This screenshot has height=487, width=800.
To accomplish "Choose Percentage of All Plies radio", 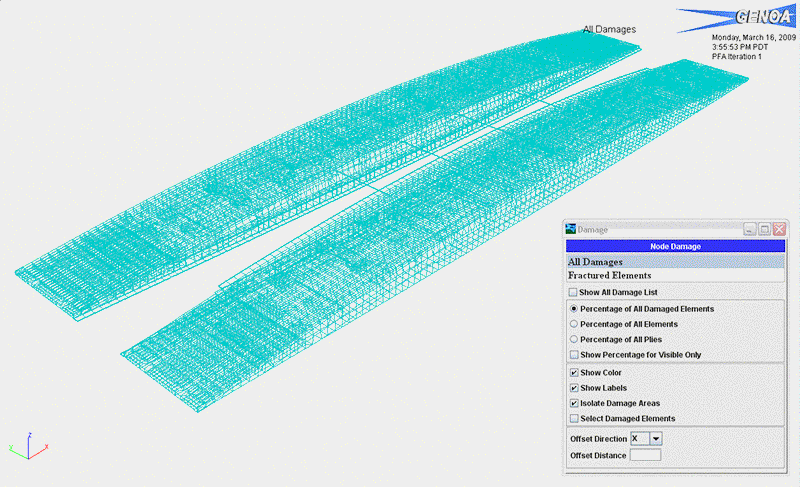I will pos(573,339).
